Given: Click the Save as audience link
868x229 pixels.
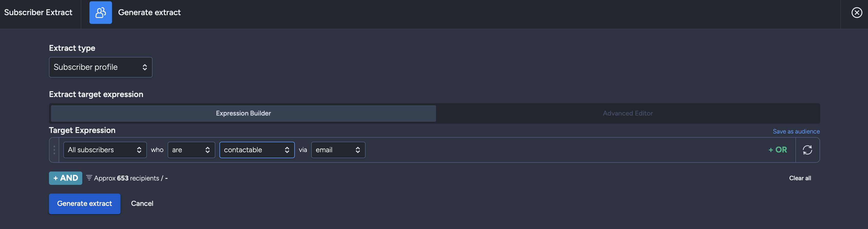Looking at the screenshot, I should click(796, 131).
